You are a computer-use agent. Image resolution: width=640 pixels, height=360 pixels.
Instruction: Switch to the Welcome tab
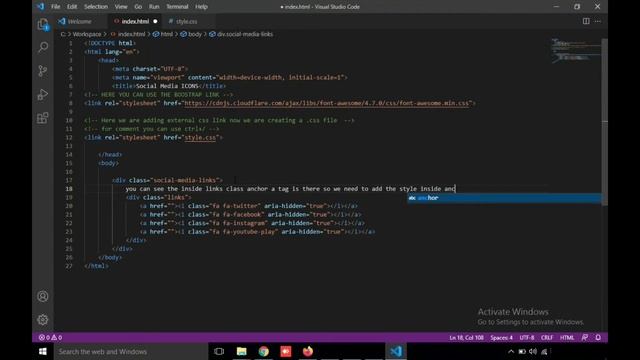[80, 21]
